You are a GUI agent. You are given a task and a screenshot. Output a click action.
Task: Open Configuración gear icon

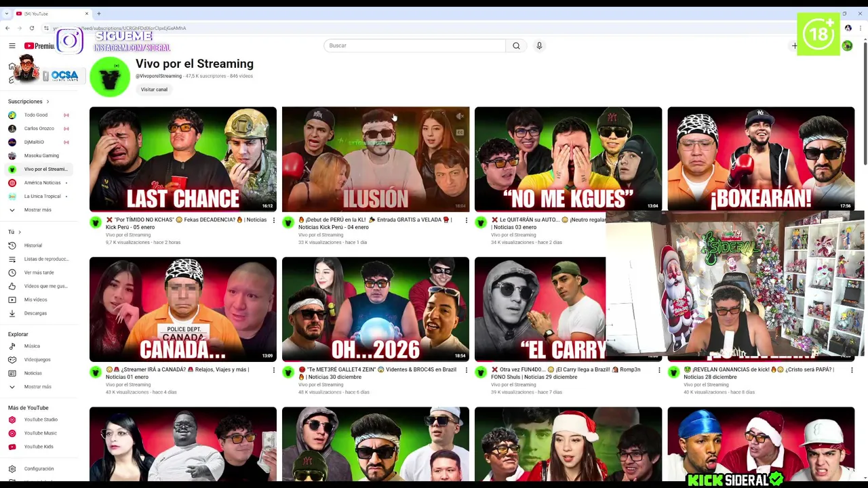pyautogui.click(x=12, y=469)
